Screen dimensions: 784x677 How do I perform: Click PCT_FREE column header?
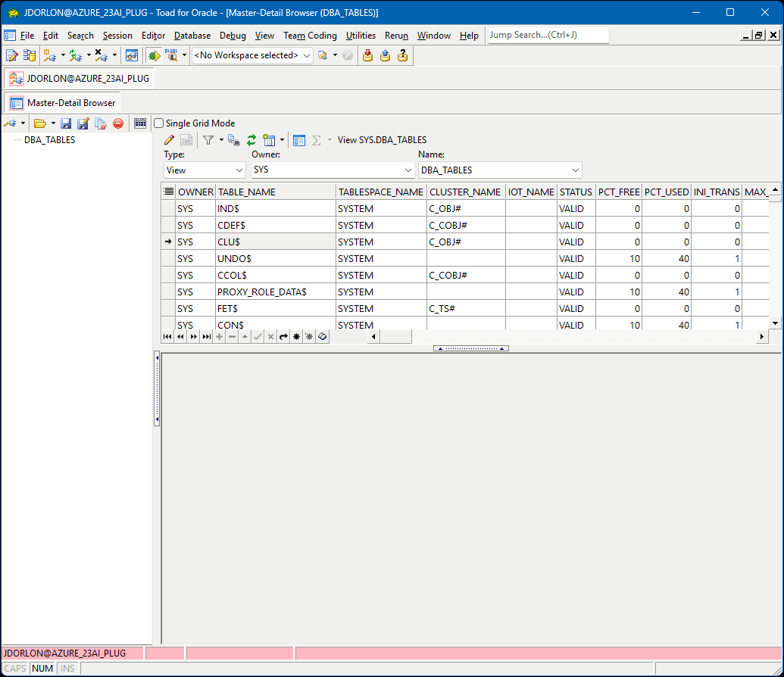619,192
